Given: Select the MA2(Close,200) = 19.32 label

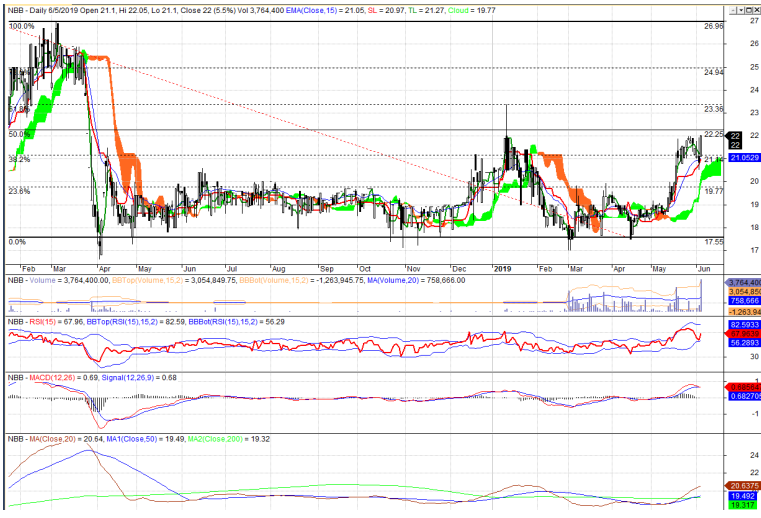Looking at the screenshot, I should [x=229, y=439].
